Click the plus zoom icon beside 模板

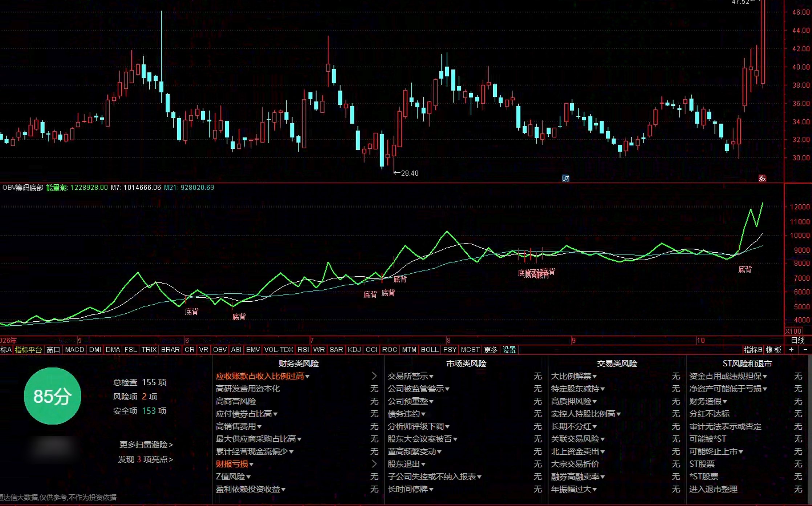[x=791, y=350]
